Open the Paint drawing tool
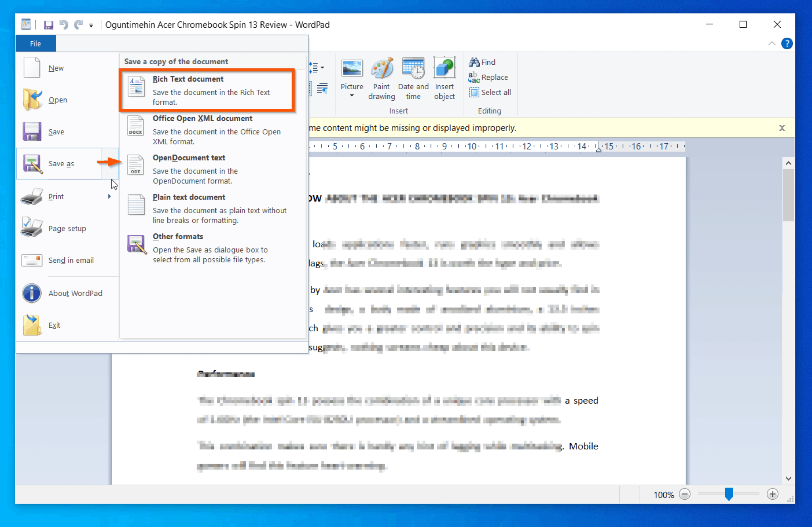Viewport: 812px width, 527px height. click(x=381, y=78)
